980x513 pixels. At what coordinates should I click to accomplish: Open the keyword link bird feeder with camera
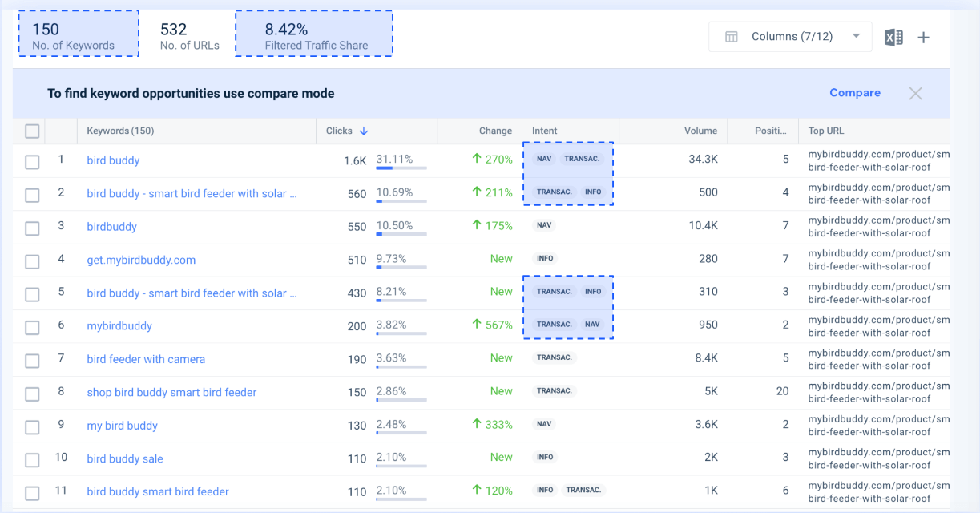(x=146, y=359)
